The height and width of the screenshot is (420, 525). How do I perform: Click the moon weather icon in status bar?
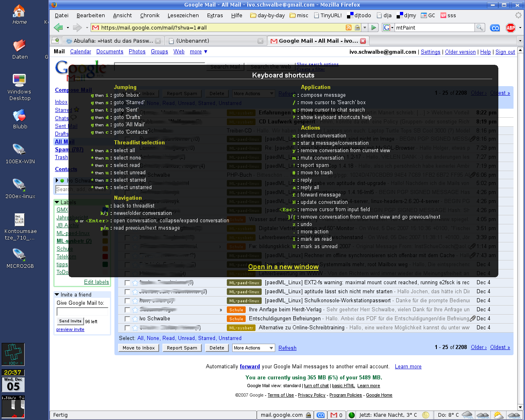tap(426, 415)
